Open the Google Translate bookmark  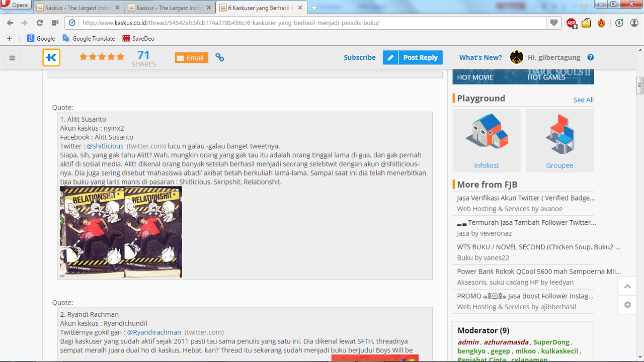(89, 38)
